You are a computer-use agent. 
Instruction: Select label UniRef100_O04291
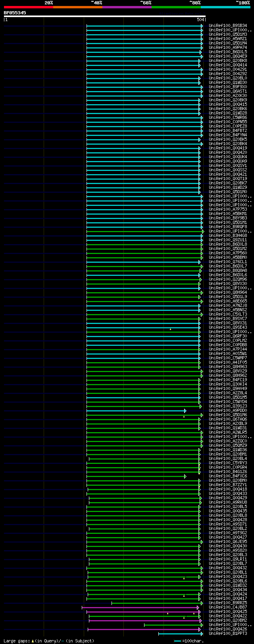tap(228, 70)
